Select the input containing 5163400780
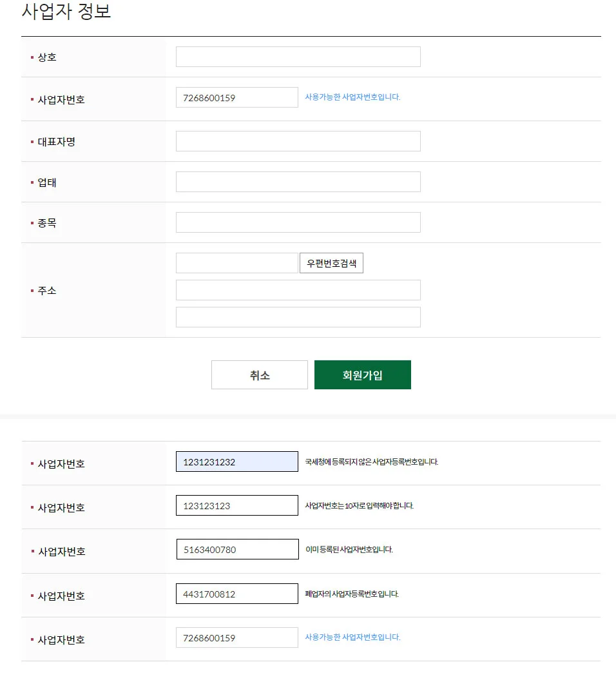Screen dimensions: 616x680 pyautogui.click(x=236, y=549)
